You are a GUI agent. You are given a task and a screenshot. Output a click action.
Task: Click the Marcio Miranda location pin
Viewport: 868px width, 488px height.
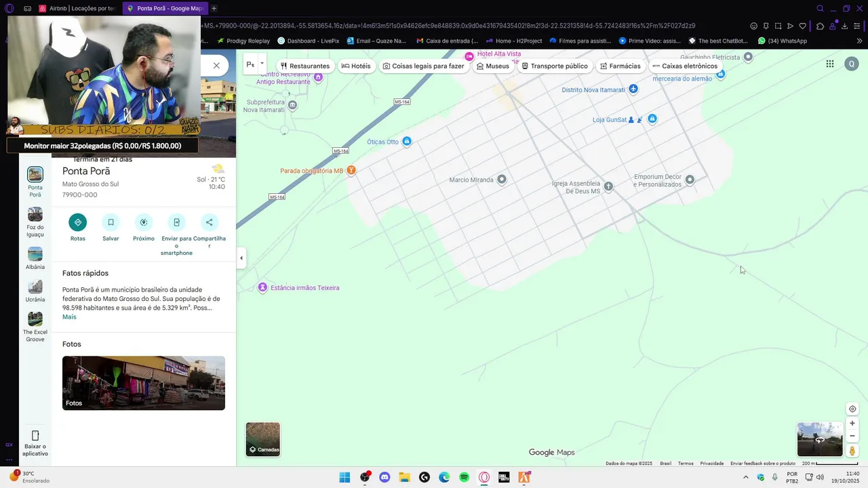[x=502, y=180]
